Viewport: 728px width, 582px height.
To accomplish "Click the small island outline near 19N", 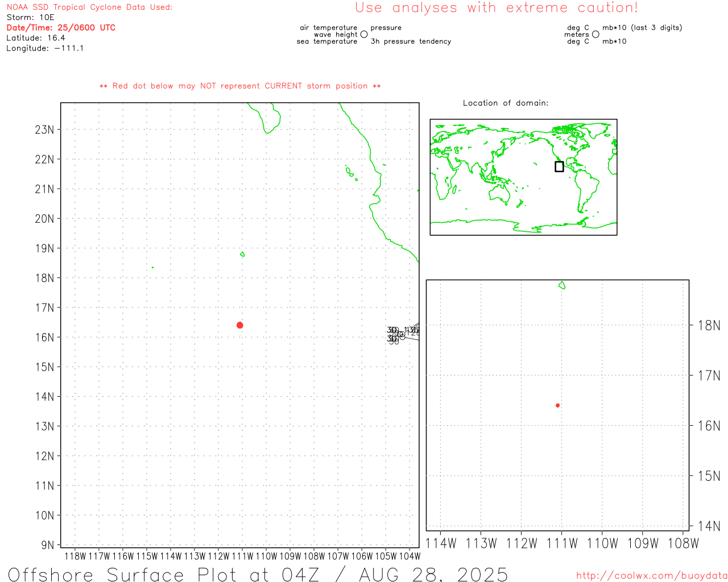I will pos(242,254).
